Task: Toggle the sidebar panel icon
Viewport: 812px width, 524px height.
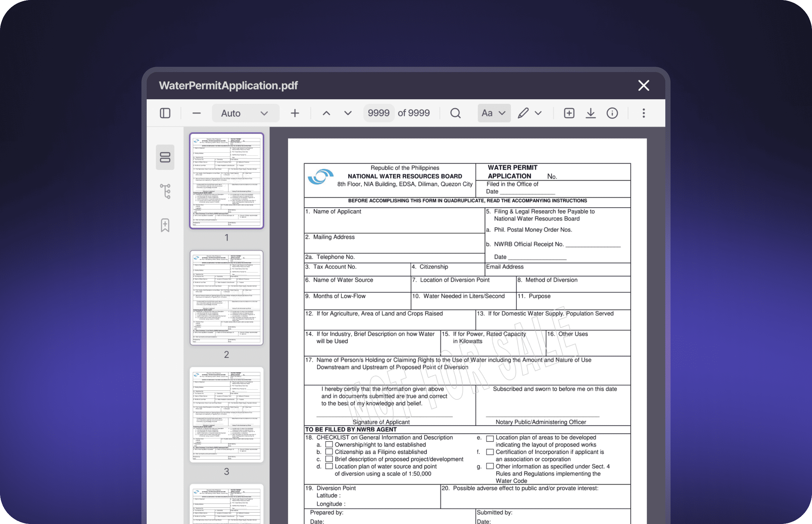Action: click(165, 113)
